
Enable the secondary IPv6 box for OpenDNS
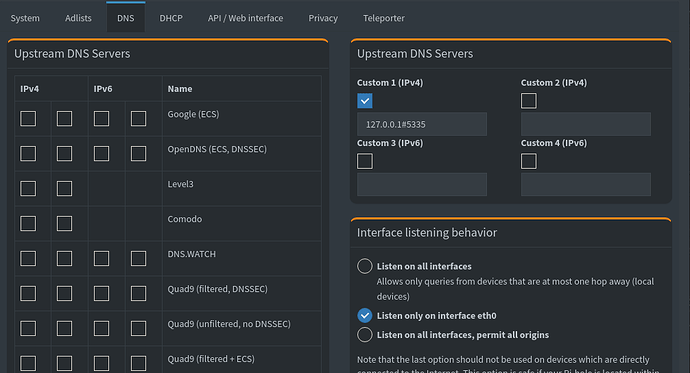(138, 154)
